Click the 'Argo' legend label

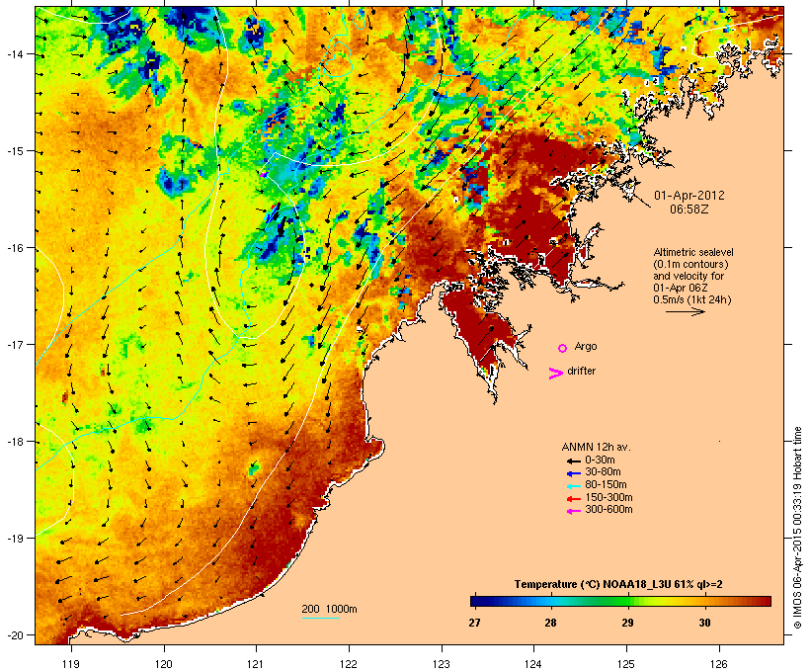click(586, 346)
